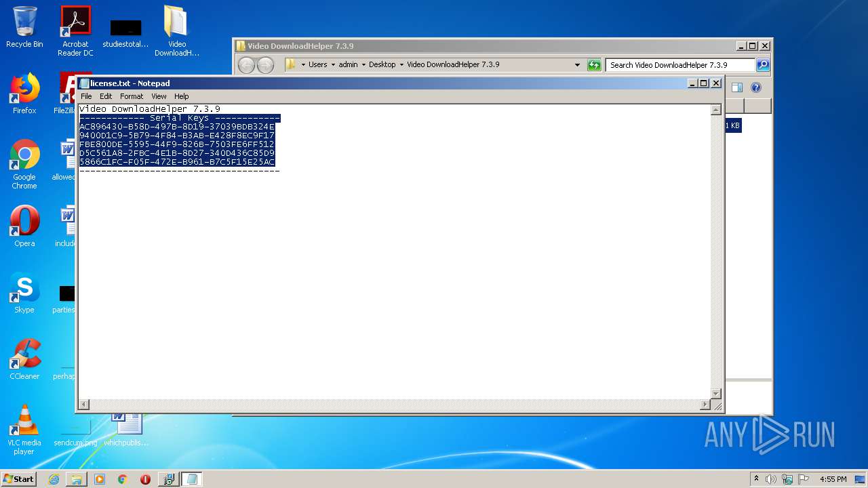Viewport: 868px width, 488px height.
Task: Click the Recycle Bin desktop icon
Action: (x=24, y=27)
